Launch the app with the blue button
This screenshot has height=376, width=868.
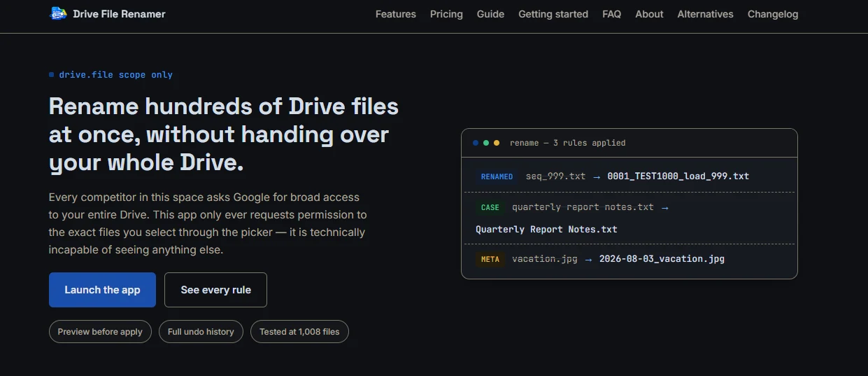coord(102,290)
